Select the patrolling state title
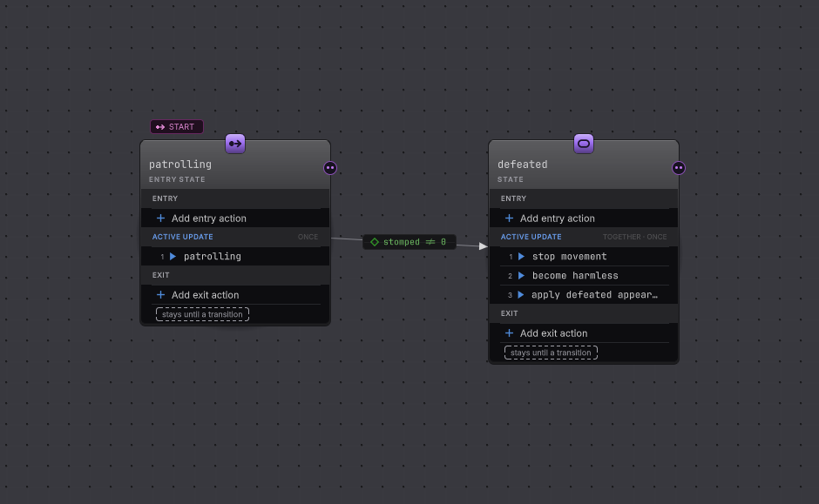Screen dimensions: 819x504 pyautogui.click(x=180, y=165)
